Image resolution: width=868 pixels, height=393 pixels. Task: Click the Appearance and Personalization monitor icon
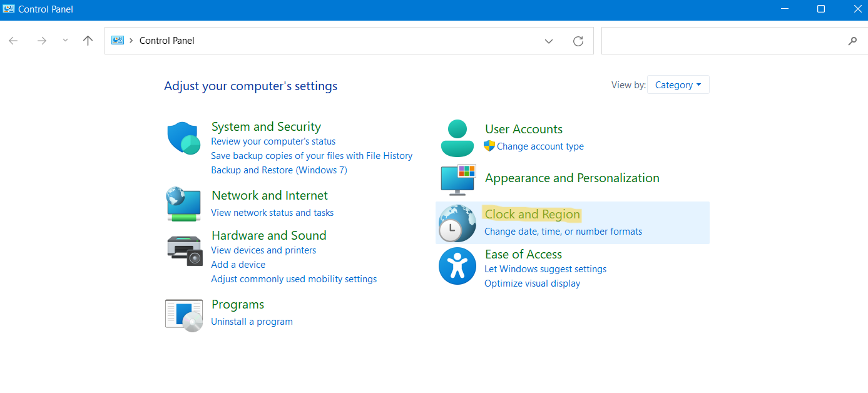click(x=457, y=180)
